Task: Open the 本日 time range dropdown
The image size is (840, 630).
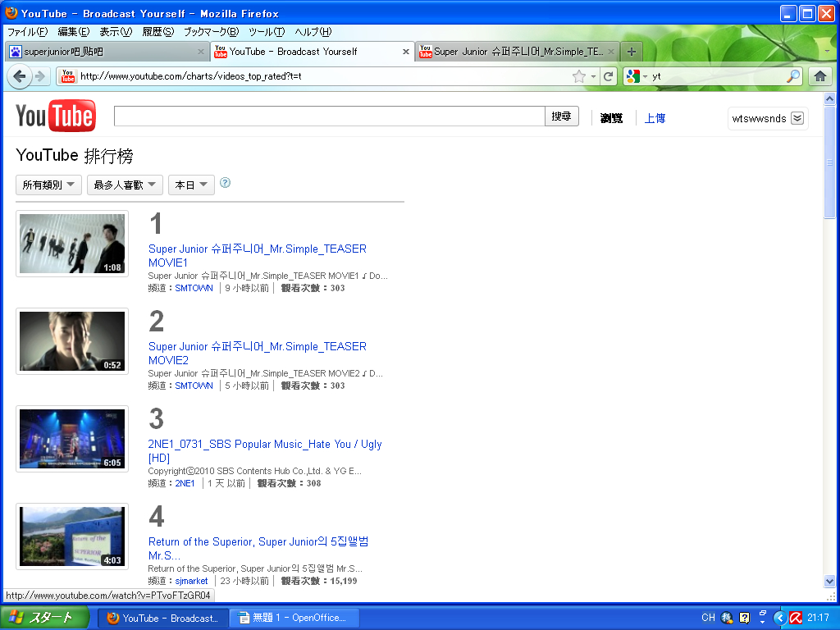Action: [191, 185]
